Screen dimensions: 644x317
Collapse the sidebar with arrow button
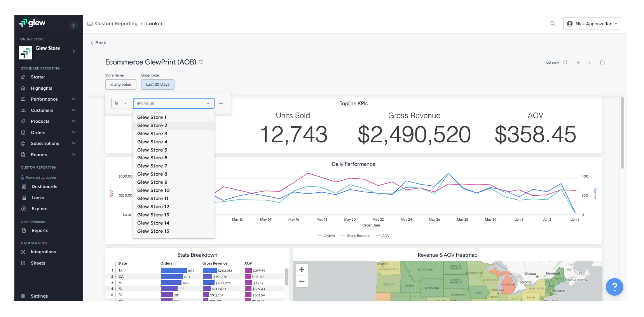73,26
